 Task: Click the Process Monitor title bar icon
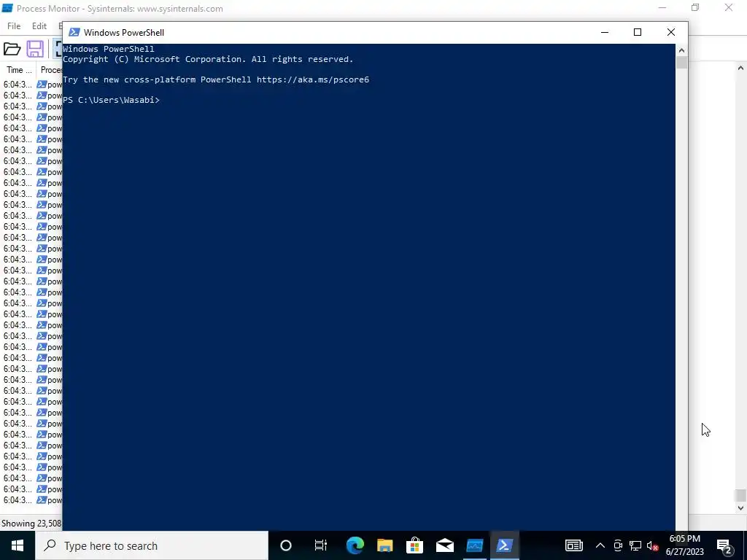coord(7,8)
